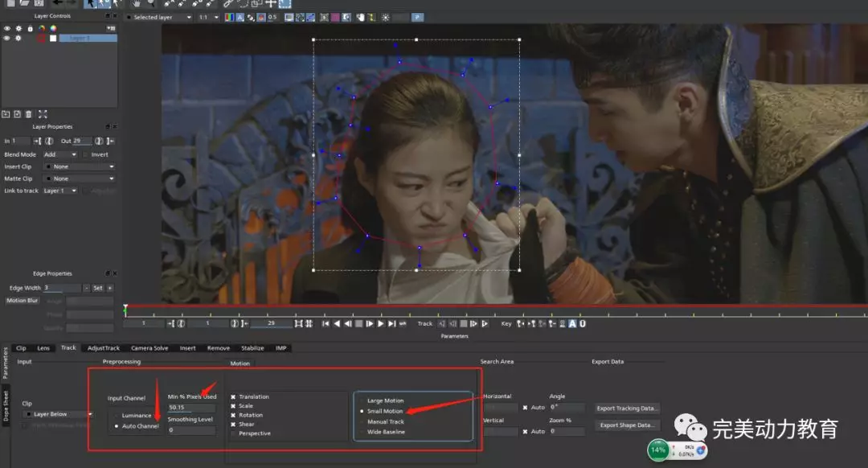Set layer In point icon
868x468 pixels.
37,141
